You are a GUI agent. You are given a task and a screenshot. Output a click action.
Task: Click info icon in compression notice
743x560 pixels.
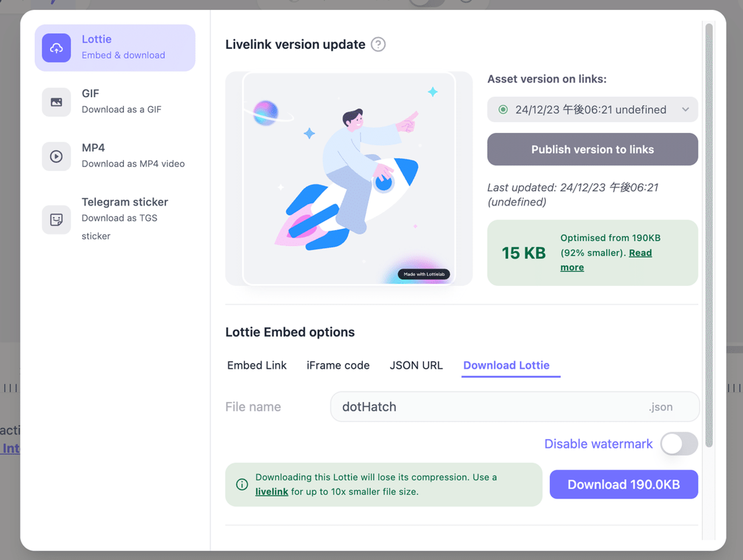pos(242,485)
